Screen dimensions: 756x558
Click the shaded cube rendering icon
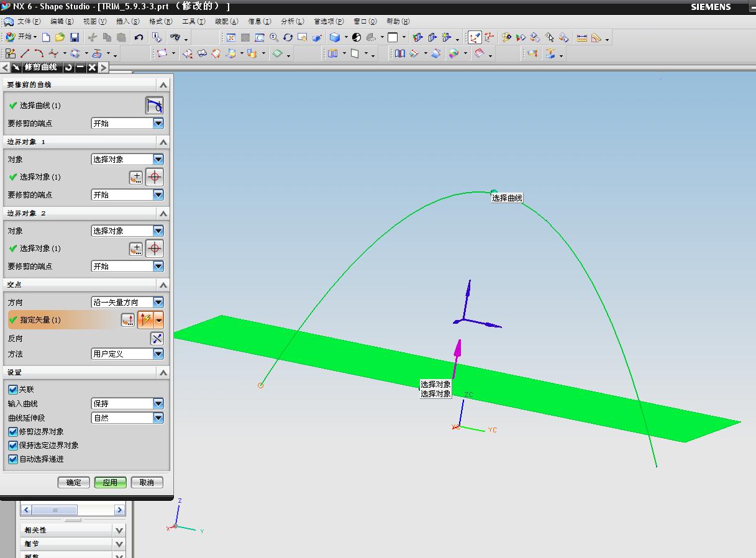pos(335,37)
